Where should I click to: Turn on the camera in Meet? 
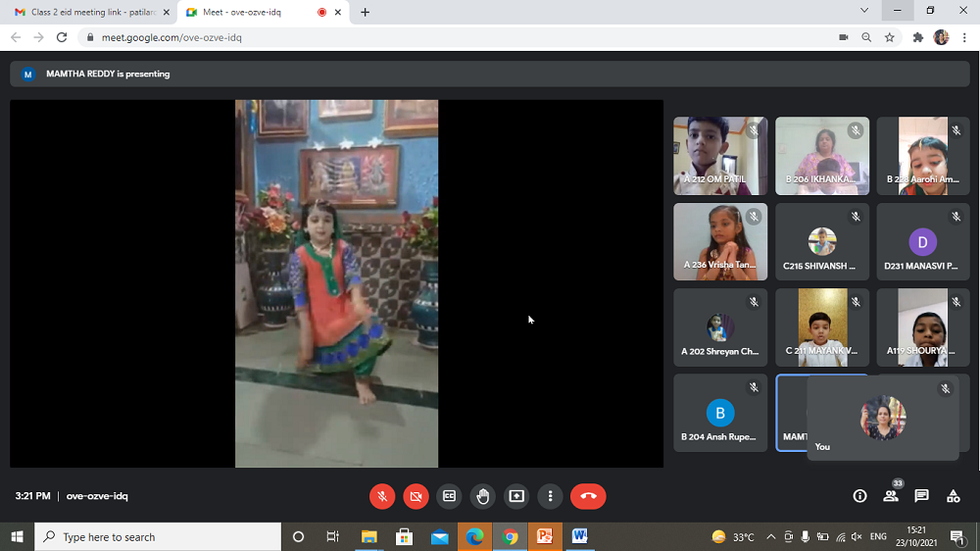coord(416,496)
